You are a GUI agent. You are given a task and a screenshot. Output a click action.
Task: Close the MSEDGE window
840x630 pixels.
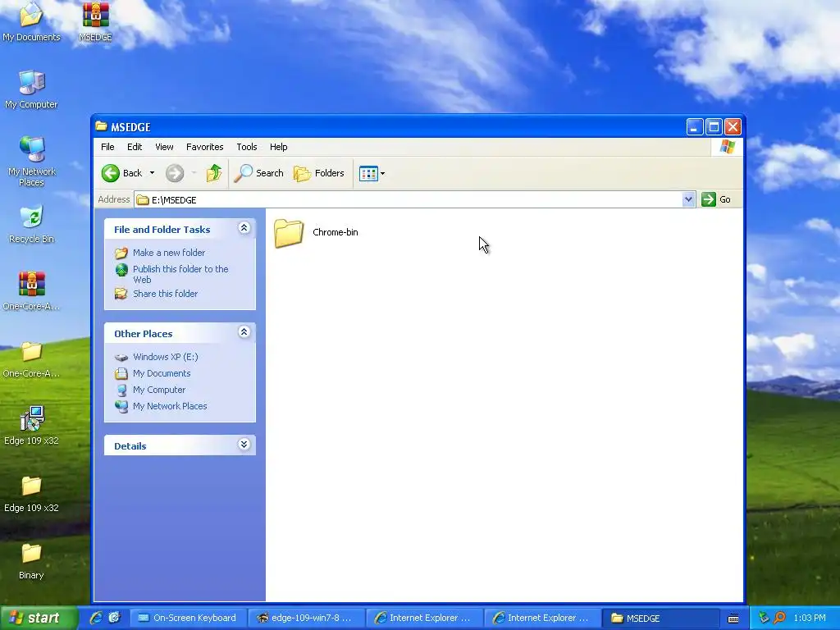click(x=733, y=127)
